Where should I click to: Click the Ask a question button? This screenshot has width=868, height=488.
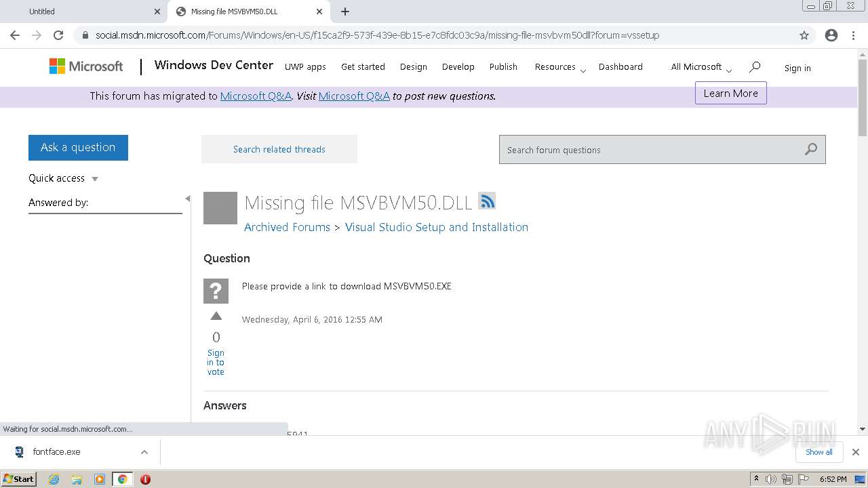click(x=78, y=148)
